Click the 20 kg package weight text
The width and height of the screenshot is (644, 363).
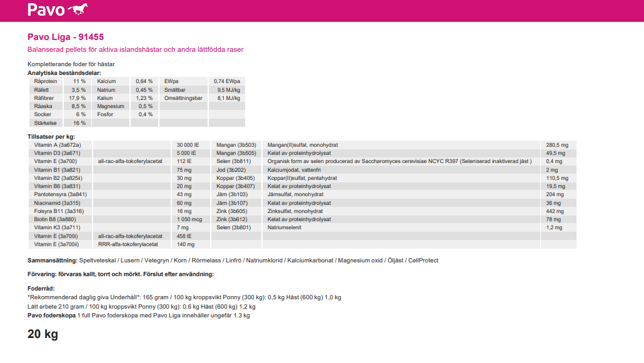click(x=43, y=334)
